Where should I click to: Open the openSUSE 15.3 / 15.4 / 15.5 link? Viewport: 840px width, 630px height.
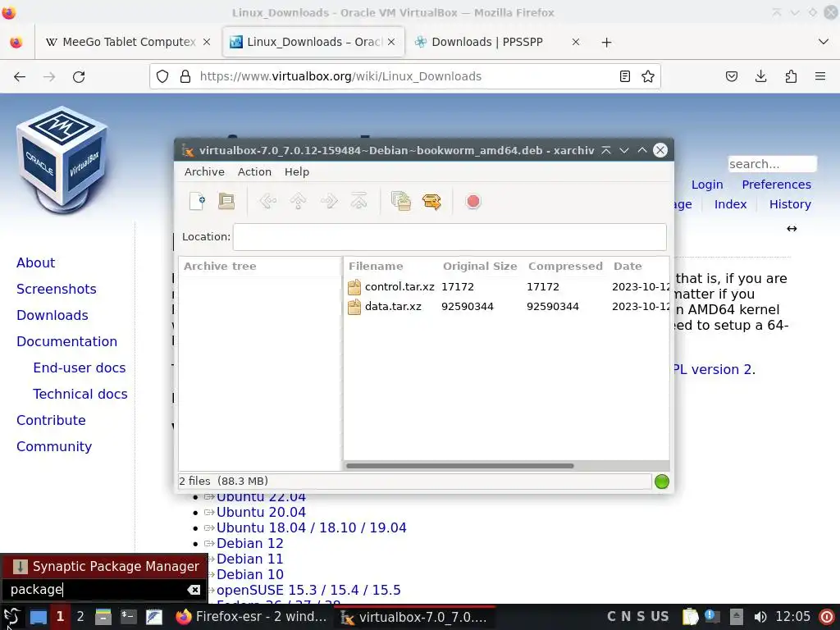[x=308, y=590]
